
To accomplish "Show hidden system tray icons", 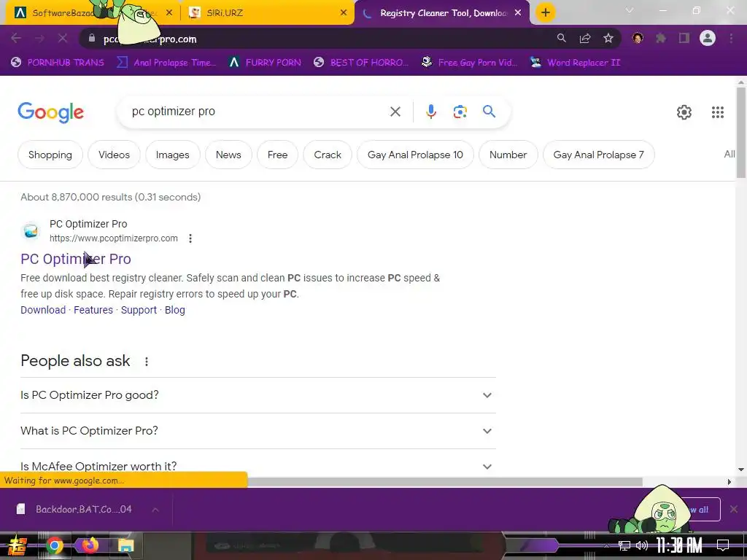I will 606,545.
